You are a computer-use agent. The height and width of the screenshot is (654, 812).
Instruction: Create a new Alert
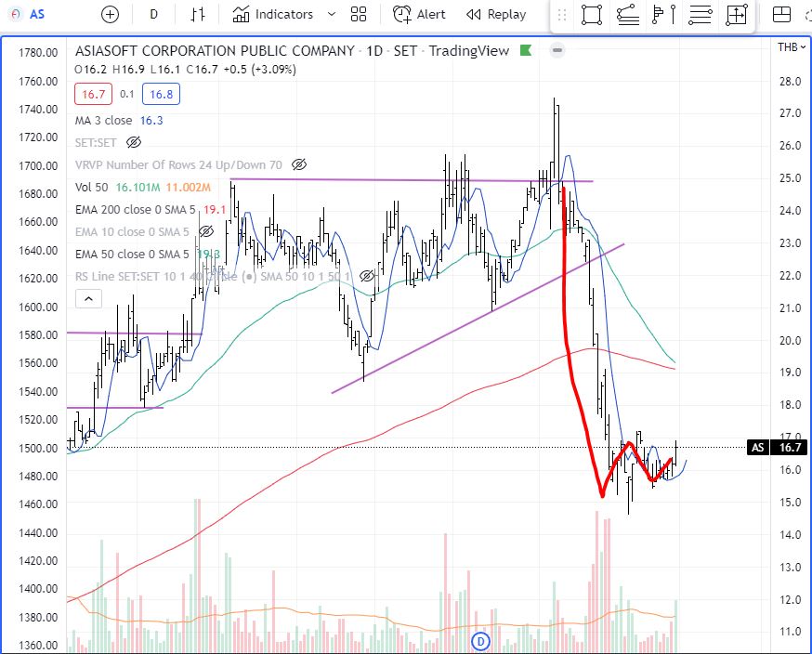[419, 15]
